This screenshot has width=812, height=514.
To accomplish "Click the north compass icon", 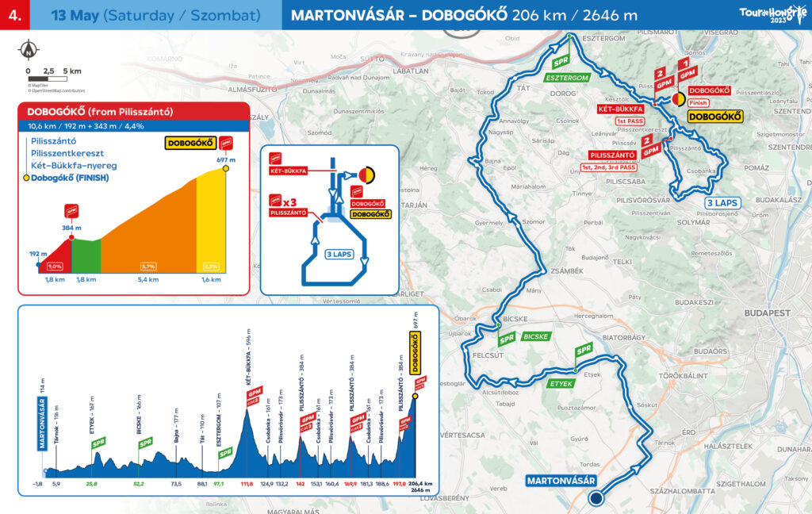I will [x=29, y=49].
